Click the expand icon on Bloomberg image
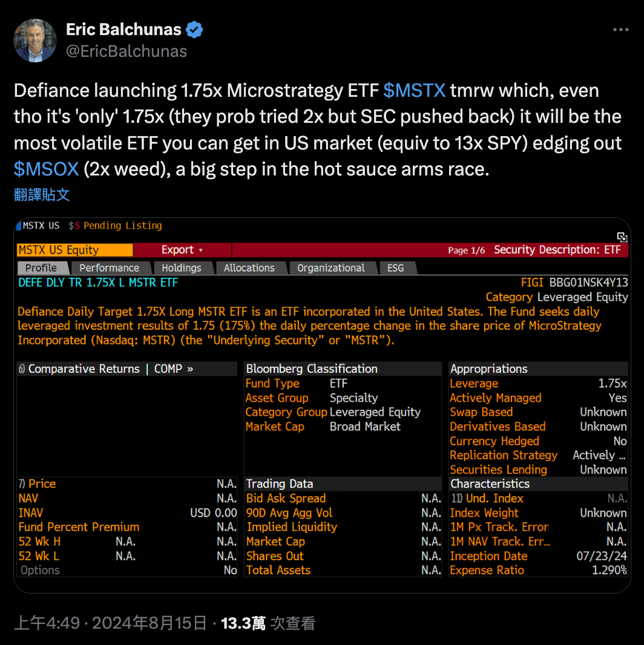The width and height of the screenshot is (644, 645). (x=622, y=237)
